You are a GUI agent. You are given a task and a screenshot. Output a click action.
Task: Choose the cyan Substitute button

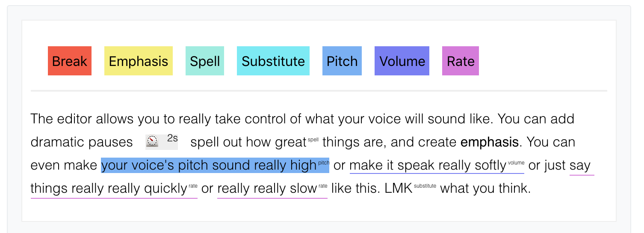pyautogui.click(x=273, y=61)
